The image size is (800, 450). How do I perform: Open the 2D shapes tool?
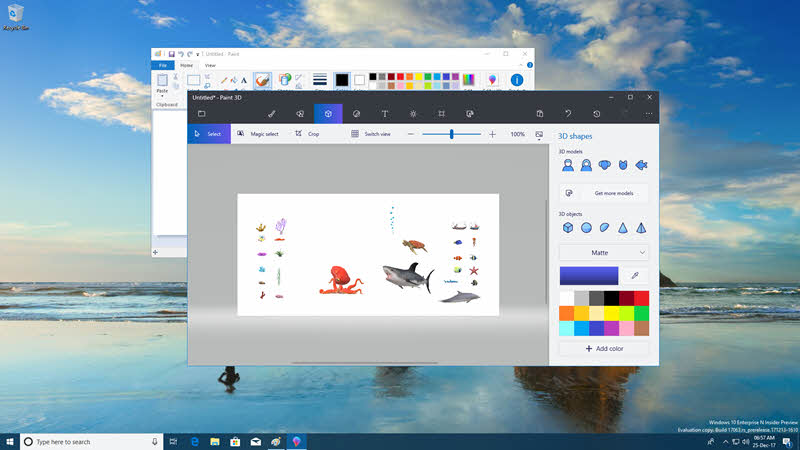[300, 114]
